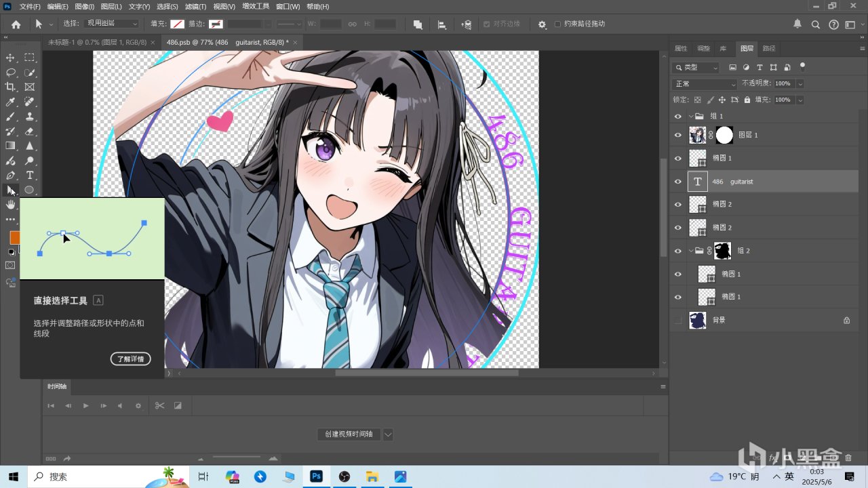Click the 了解详情 button in tooltip
Image resolution: width=868 pixels, height=488 pixels.
pyautogui.click(x=131, y=359)
